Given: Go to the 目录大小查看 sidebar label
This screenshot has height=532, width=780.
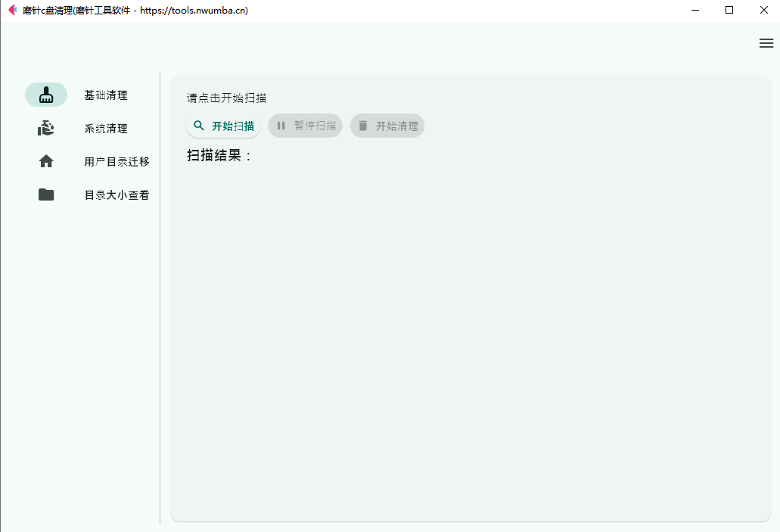Looking at the screenshot, I should click(x=117, y=194).
